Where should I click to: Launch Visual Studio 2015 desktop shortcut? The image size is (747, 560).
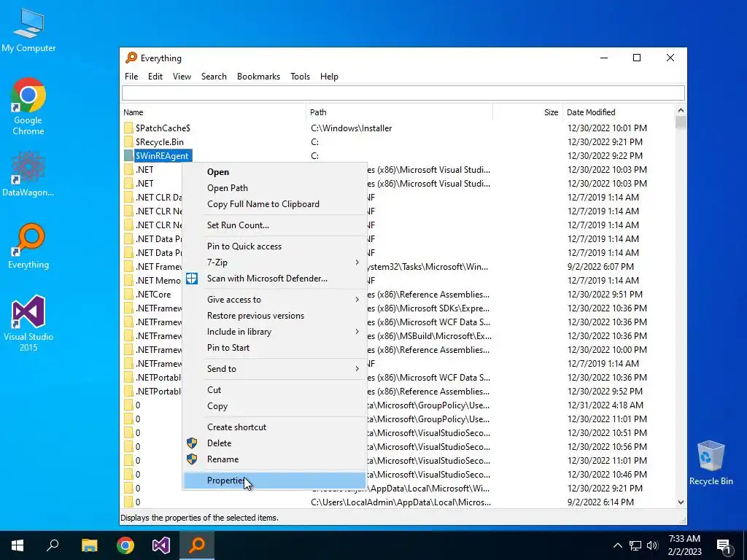[28, 323]
